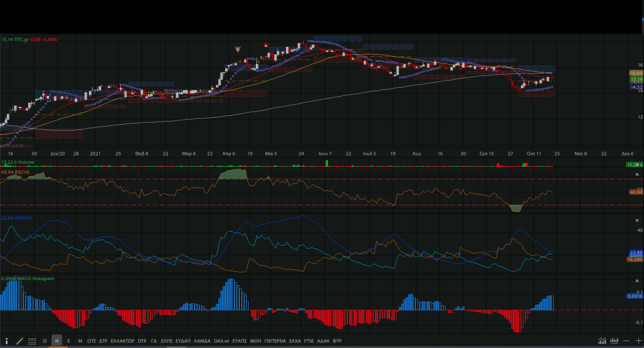Click the triangle event marker on the price chart
644x348 pixels.
(238, 49)
